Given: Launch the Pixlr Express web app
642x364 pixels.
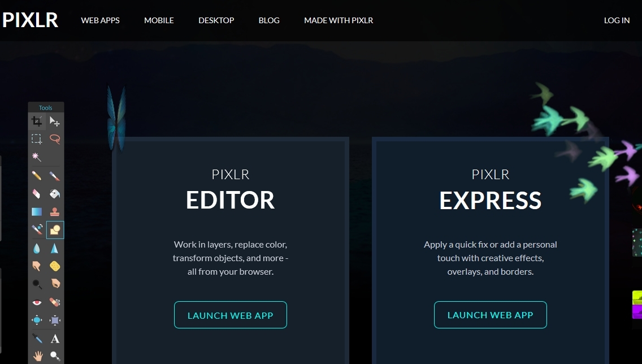Looking at the screenshot, I should point(491,315).
